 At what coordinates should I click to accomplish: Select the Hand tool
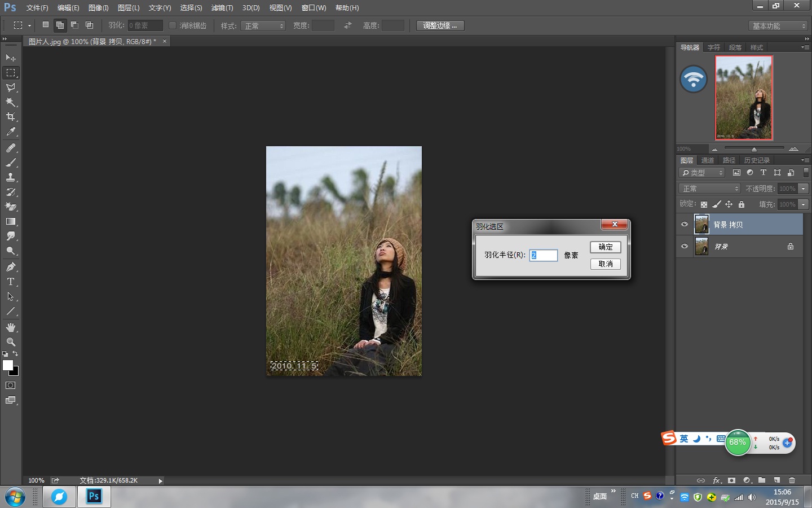click(x=11, y=327)
